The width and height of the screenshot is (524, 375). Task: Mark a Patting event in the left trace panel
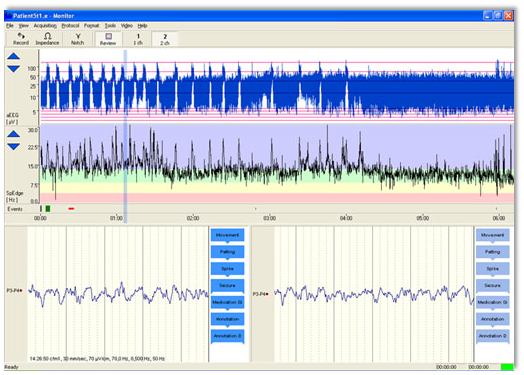pyautogui.click(x=227, y=252)
